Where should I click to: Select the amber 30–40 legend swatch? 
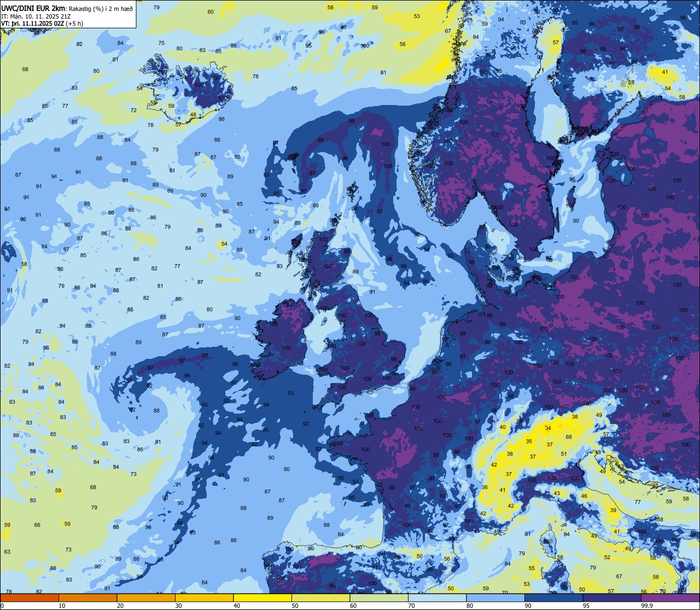click(204, 597)
